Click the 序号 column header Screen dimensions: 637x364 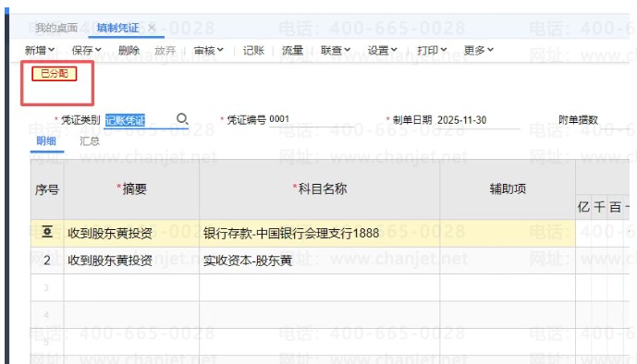[47, 189]
